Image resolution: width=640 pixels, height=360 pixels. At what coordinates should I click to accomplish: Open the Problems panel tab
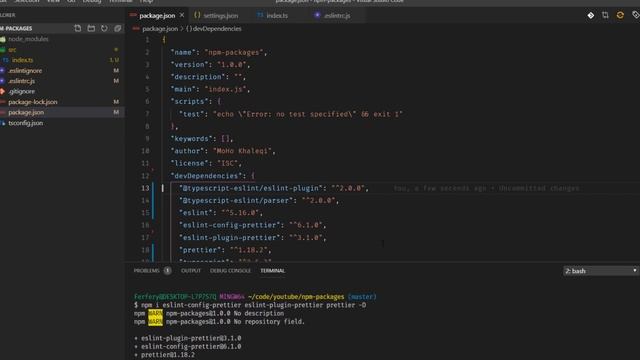click(x=147, y=271)
